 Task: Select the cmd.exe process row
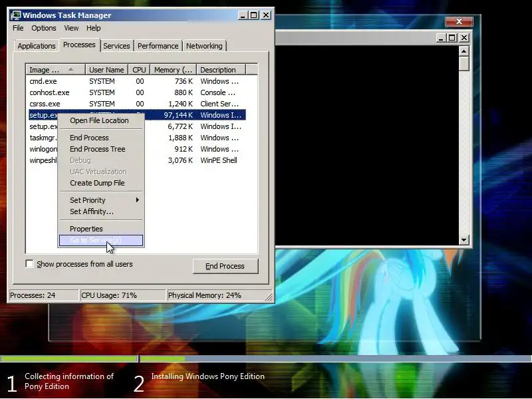pyautogui.click(x=137, y=81)
